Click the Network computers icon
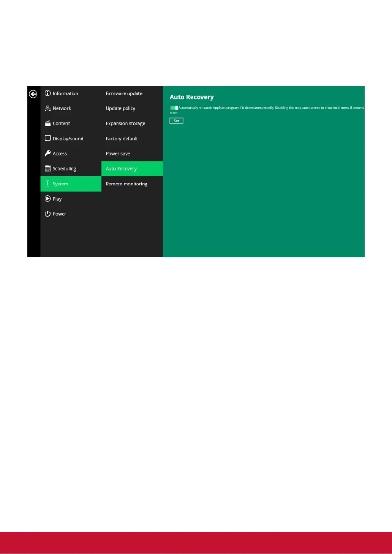The width and height of the screenshot is (392, 554). [47, 108]
